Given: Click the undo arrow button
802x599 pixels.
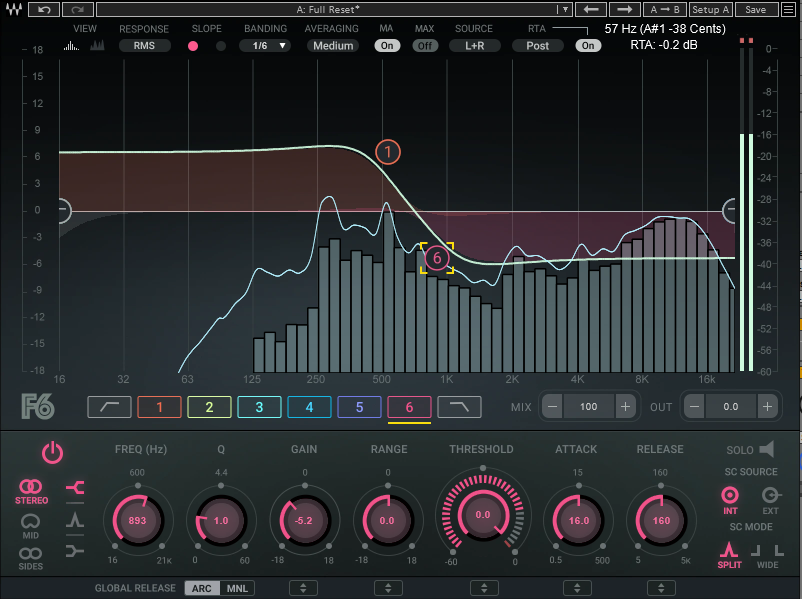Looking at the screenshot, I should click(x=43, y=9).
